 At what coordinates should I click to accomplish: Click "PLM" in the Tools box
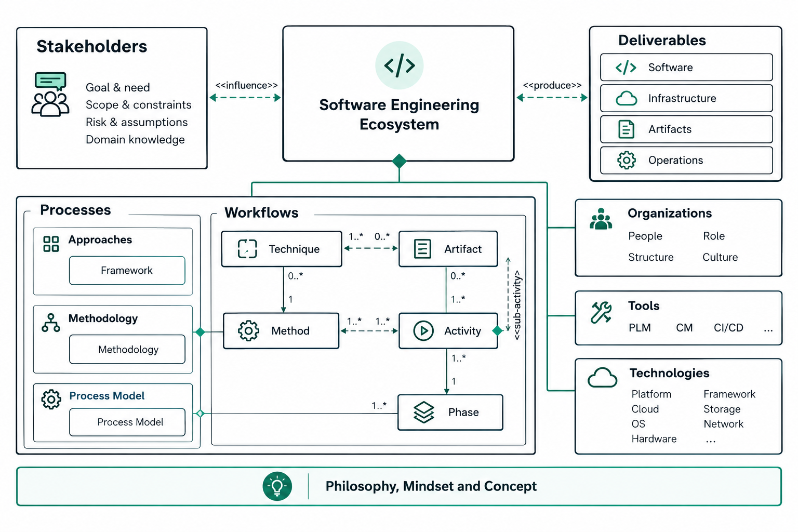(640, 328)
